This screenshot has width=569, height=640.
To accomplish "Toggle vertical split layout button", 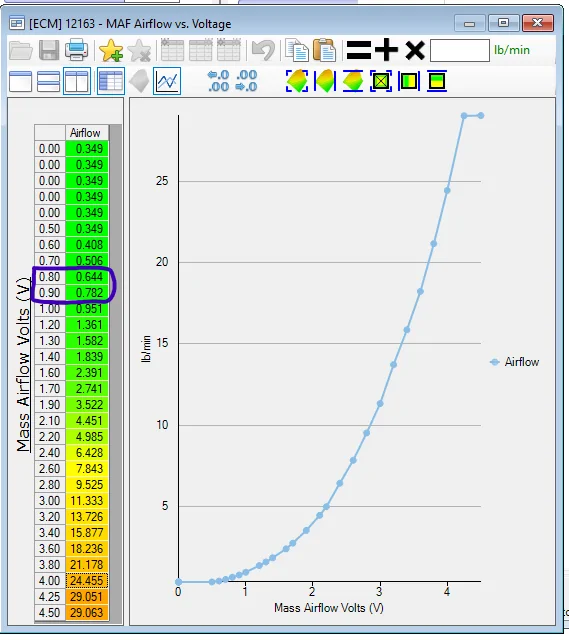I will point(77,81).
